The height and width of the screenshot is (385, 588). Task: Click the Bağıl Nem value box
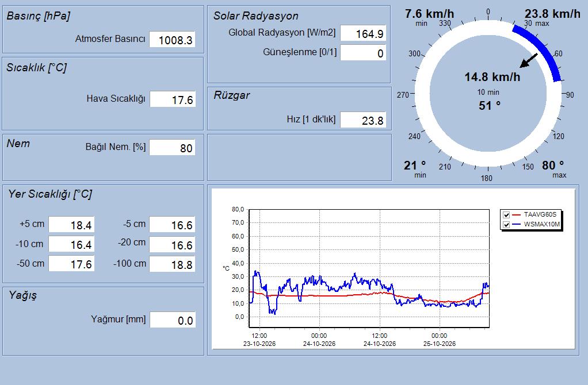172,148
